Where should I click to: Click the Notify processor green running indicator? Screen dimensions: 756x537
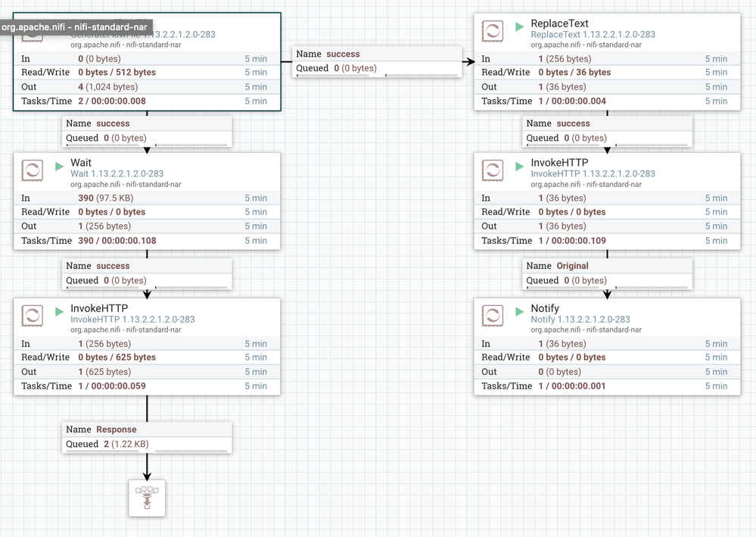(520, 312)
